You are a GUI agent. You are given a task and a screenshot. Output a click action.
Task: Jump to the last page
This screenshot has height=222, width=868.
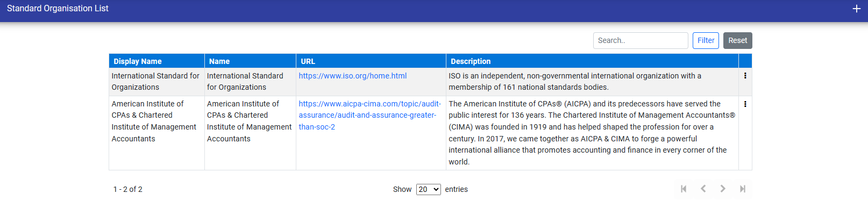click(x=742, y=189)
